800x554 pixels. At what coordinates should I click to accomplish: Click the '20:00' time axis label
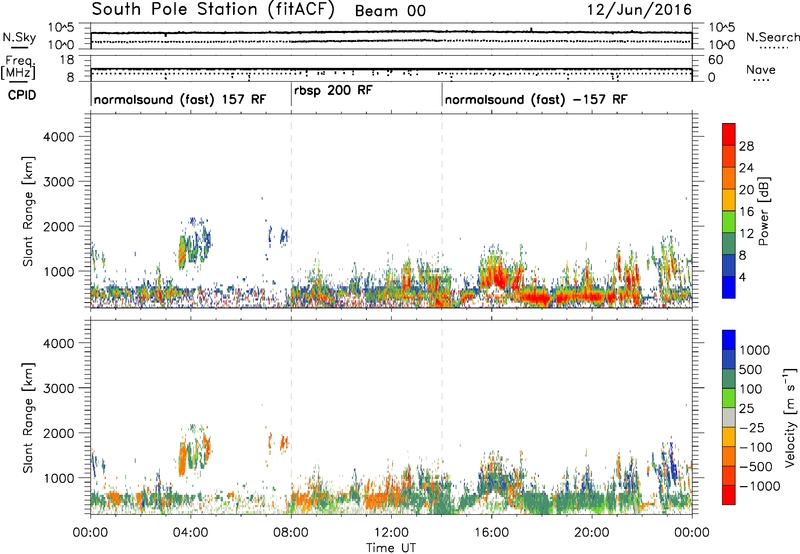591,533
